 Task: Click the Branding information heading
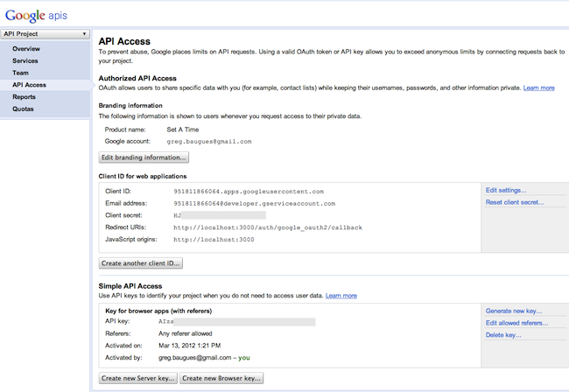130,106
